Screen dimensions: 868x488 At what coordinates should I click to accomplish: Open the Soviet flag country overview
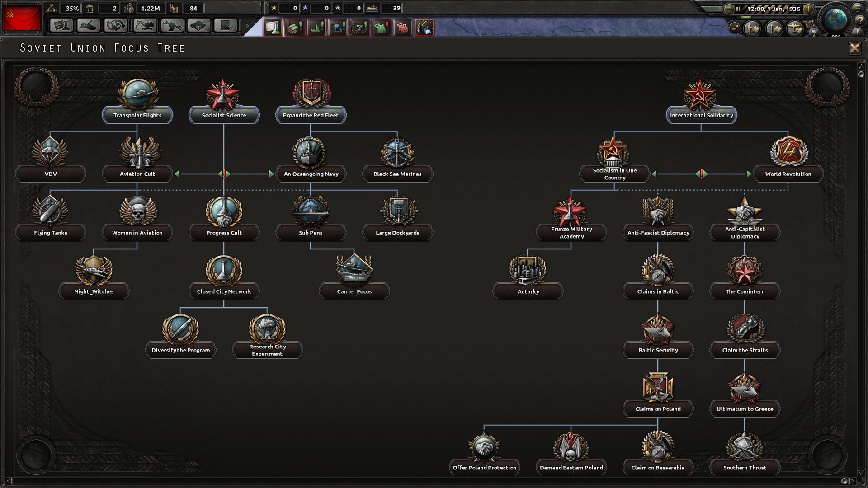(x=22, y=18)
